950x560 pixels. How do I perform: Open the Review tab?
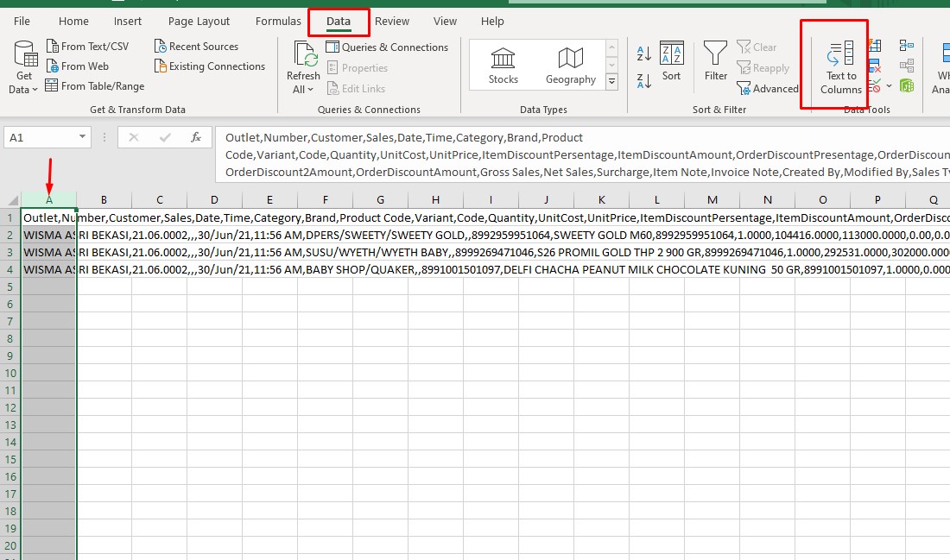(x=392, y=21)
